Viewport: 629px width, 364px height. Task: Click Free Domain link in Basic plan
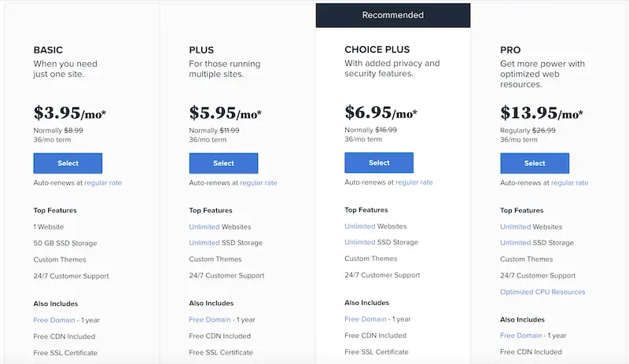click(54, 320)
